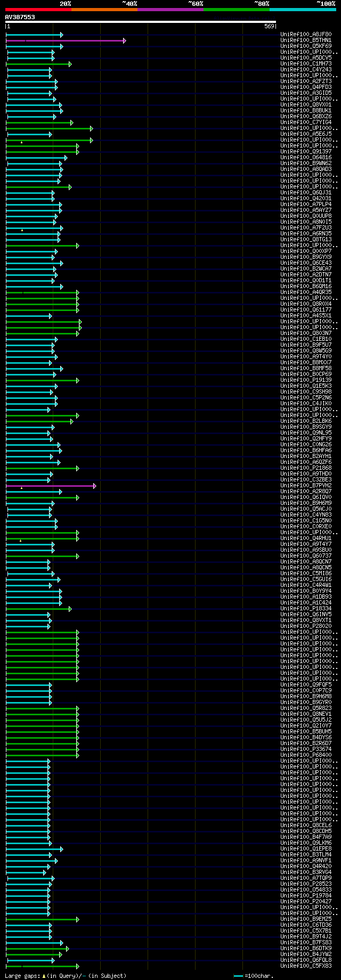The height and width of the screenshot is (980, 341).
Task: Click the white query sequence bar
Action: tap(141, 22)
